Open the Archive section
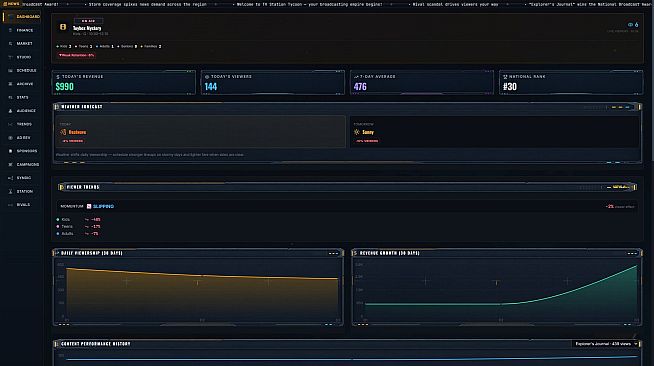This screenshot has height=366, width=654. pos(23,84)
